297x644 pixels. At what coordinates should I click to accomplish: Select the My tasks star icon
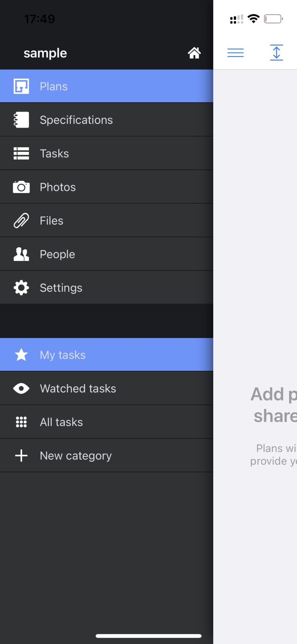tap(21, 355)
